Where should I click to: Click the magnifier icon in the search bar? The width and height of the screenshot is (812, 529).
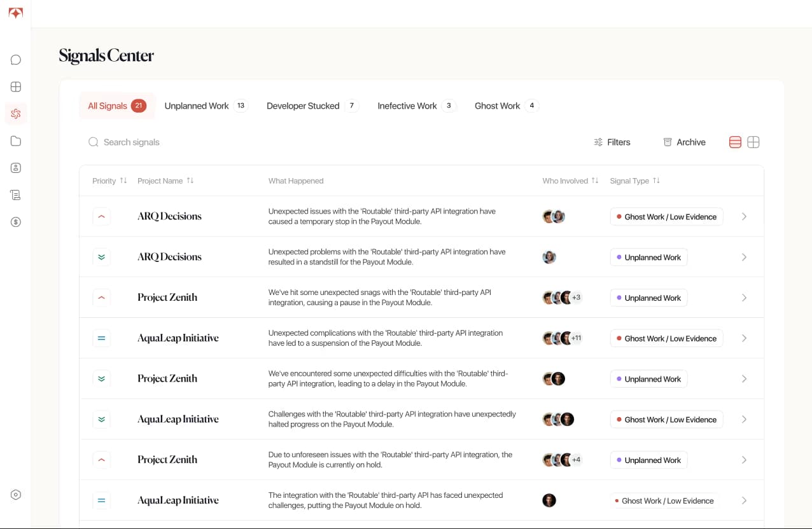[x=94, y=142]
